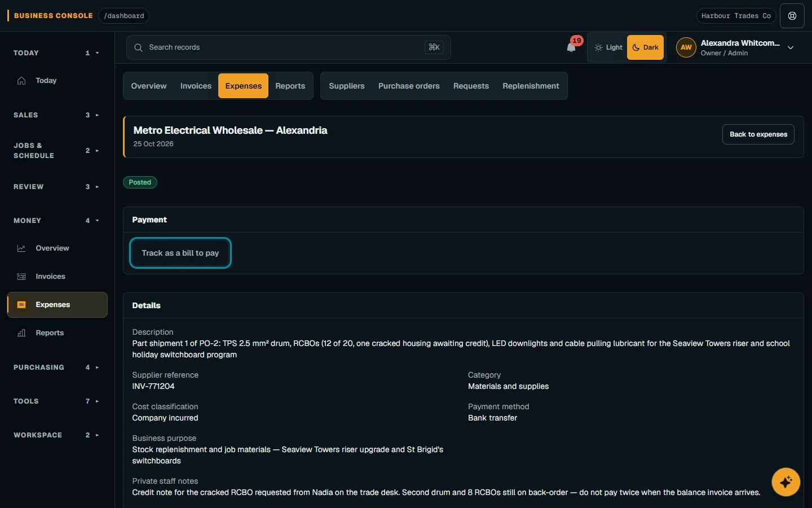Open the sparkle assistant button

tap(786, 482)
